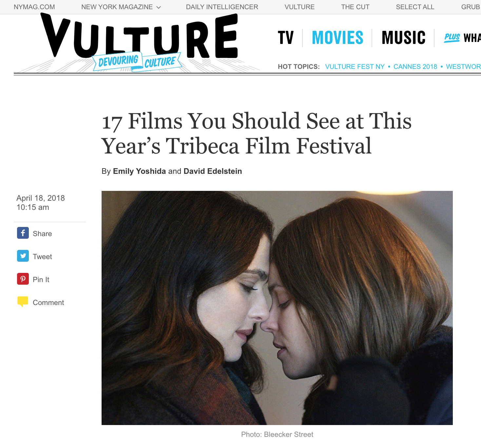Open the Movies section
Screen dimensions: 481x448
pyautogui.click(x=337, y=38)
